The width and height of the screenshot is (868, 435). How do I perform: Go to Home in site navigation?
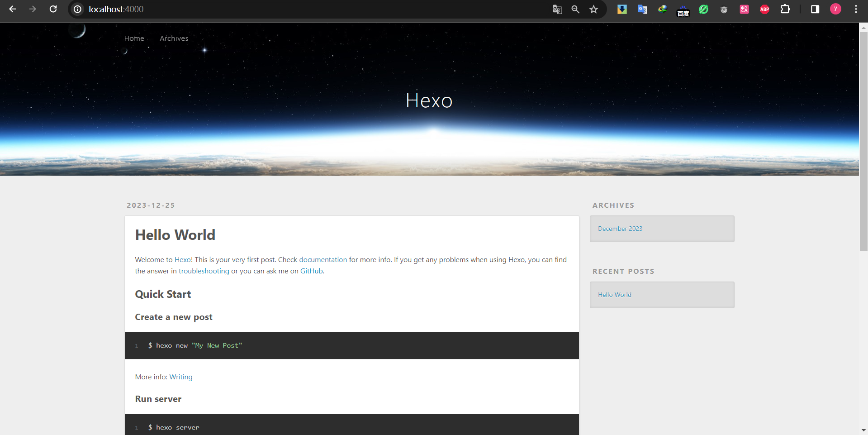point(134,38)
